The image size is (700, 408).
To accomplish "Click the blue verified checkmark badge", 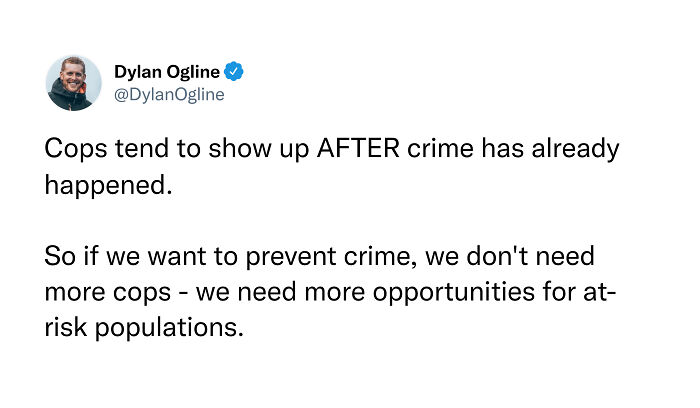I will tap(233, 71).
